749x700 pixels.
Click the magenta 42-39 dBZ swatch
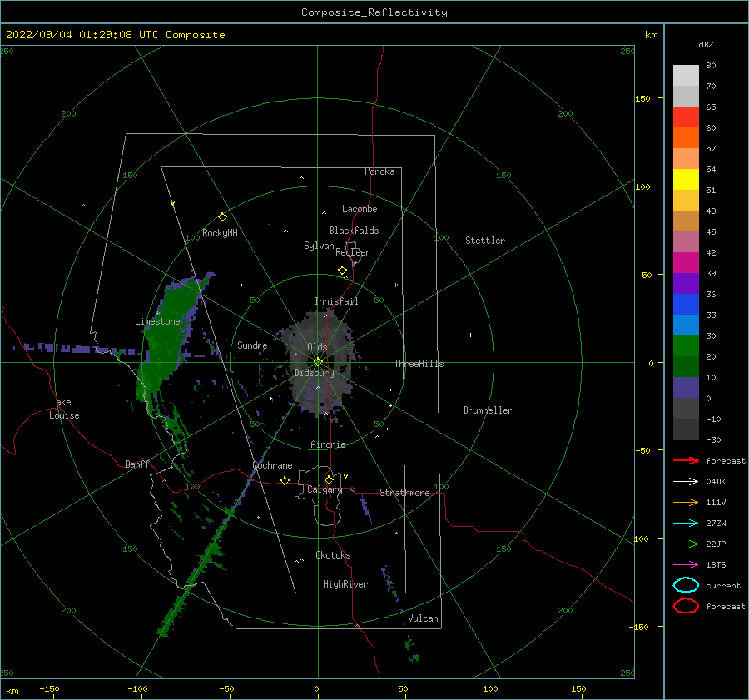[x=686, y=263]
